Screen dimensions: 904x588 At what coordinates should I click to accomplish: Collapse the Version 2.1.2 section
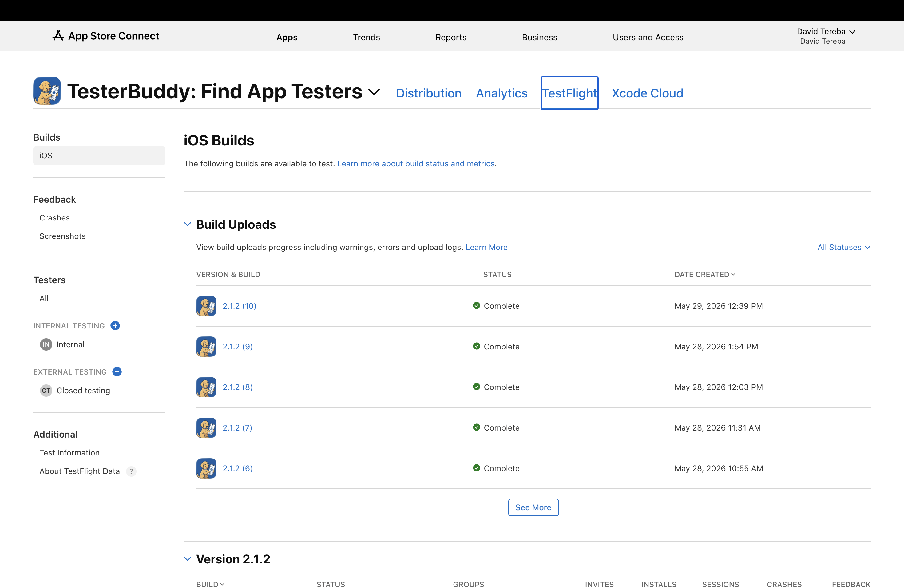click(x=187, y=559)
